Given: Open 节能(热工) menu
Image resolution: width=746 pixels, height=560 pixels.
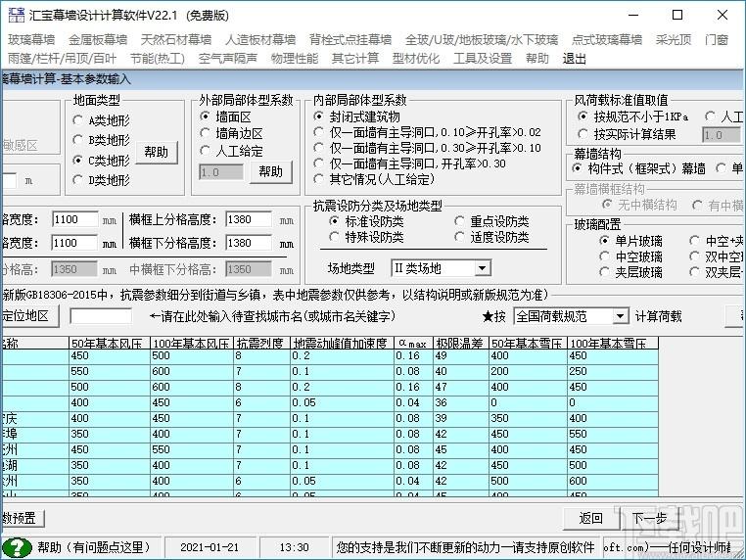Looking at the screenshot, I should click(158, 59).
